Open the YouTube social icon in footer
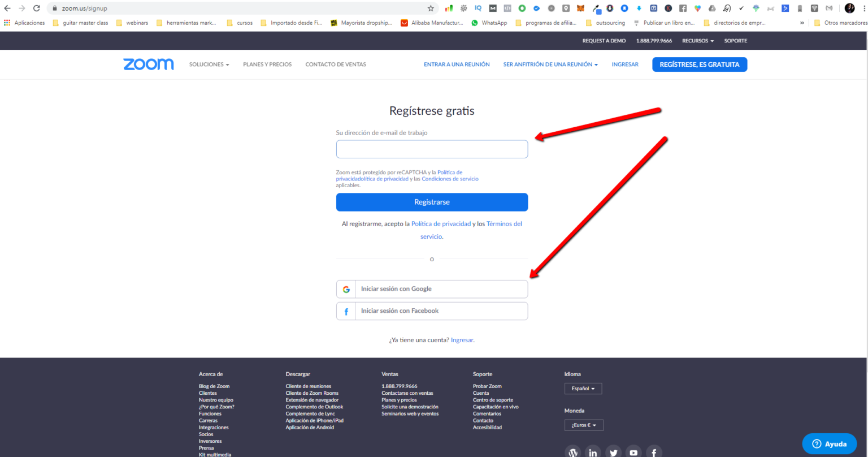This screenshot has height=457, width=868. tap(633, 452)
